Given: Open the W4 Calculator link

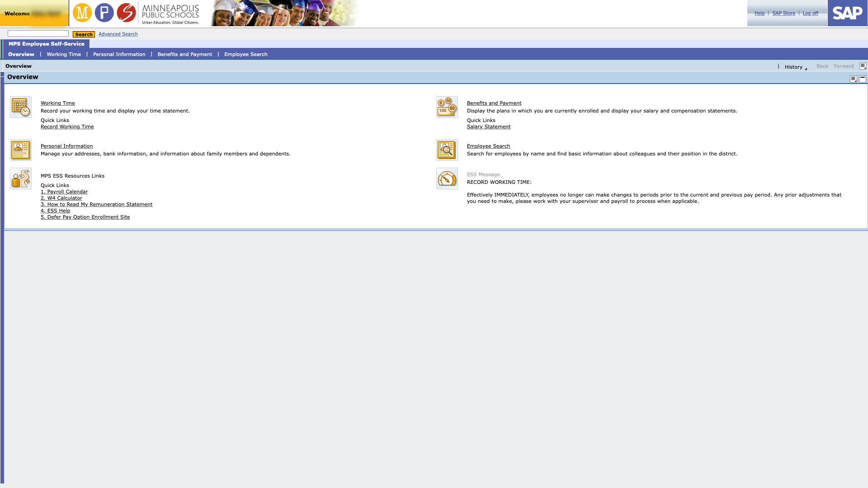Looking at the screenshot, I should [x=61, y=198].
